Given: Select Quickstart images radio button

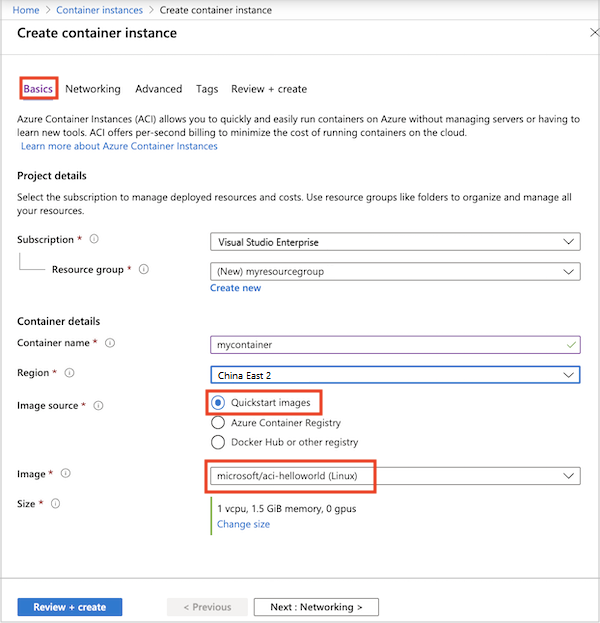Looking at the screenshot, I should (218, 403).
